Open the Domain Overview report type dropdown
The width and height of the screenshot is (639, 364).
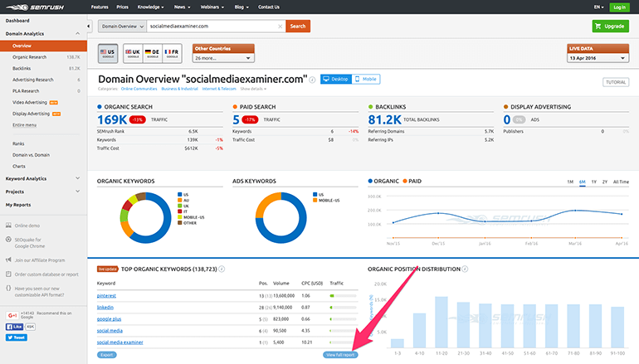[122, 26]
